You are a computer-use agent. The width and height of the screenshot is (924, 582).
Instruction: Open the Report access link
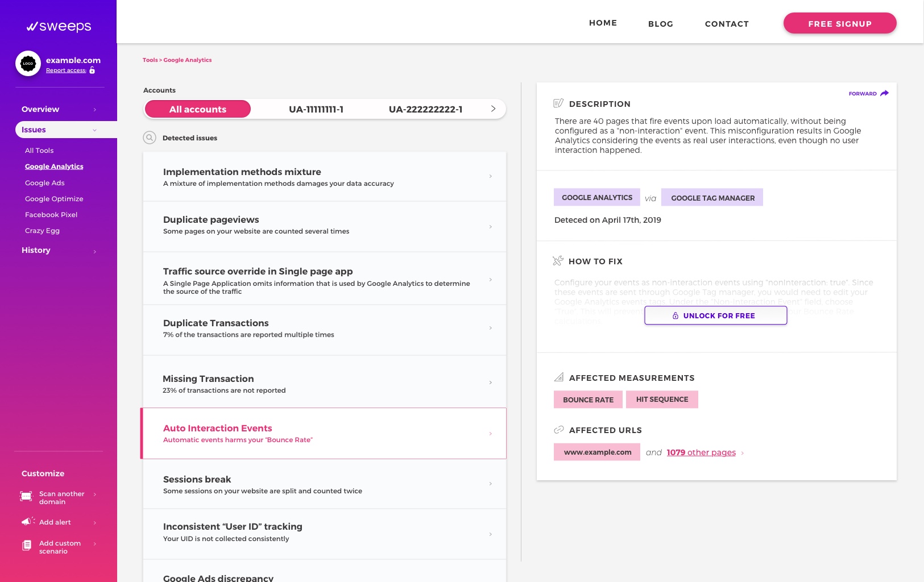tap(66, 70)
